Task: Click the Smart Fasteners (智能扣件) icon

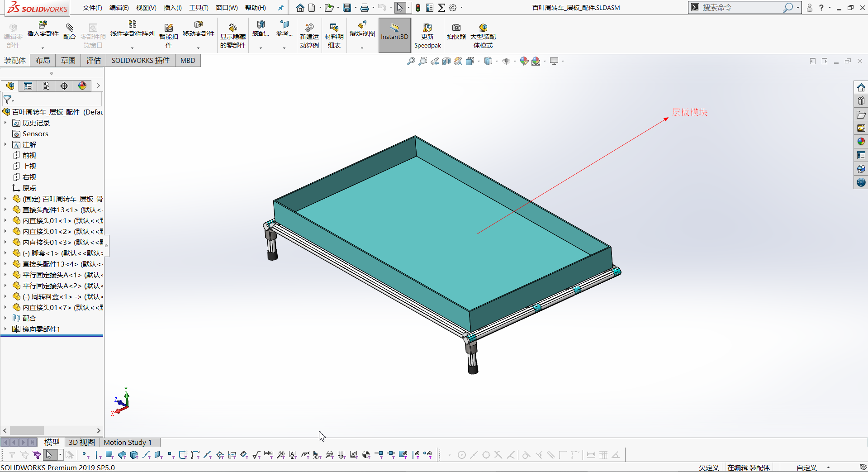Action: pyautogui.click(x=169, y=35)
